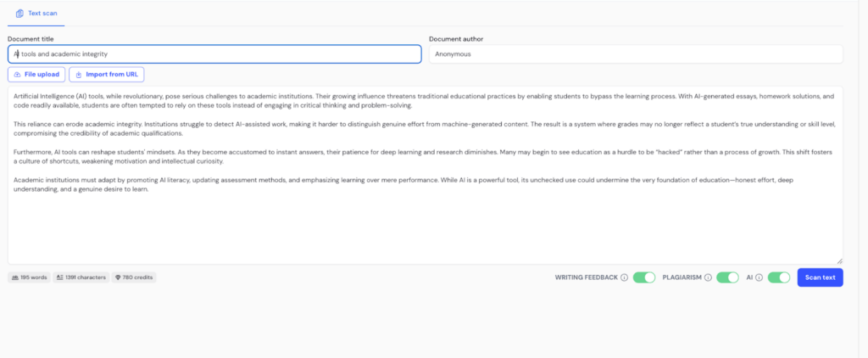Open the Text scan tab
868x358 pixels.
(36, 14)
